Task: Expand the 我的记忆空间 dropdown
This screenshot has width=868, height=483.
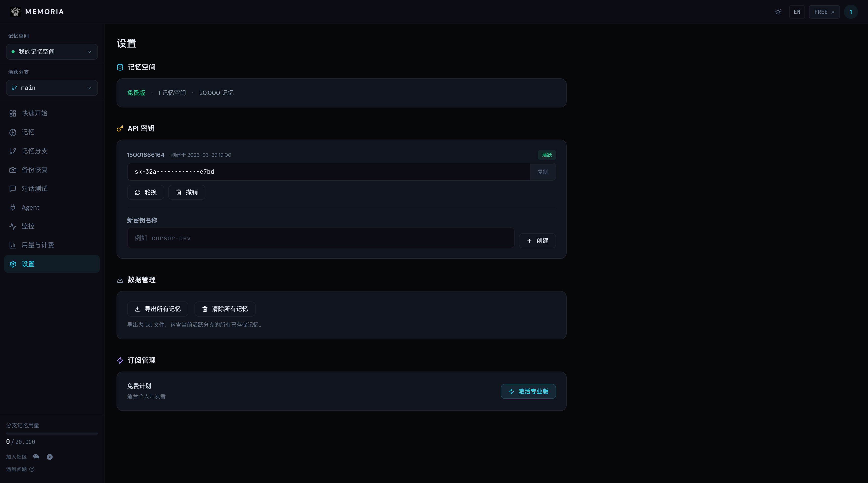Action: 52,51
